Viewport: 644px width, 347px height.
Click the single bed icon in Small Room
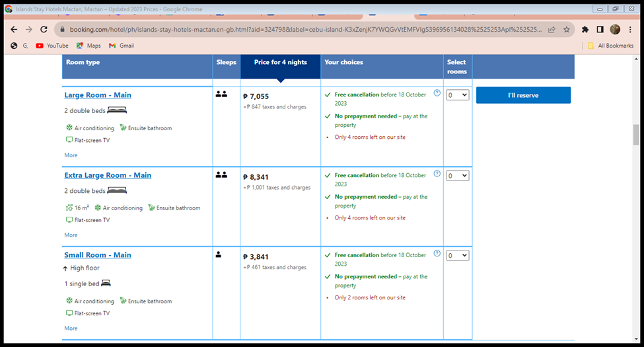pos(106,284)
